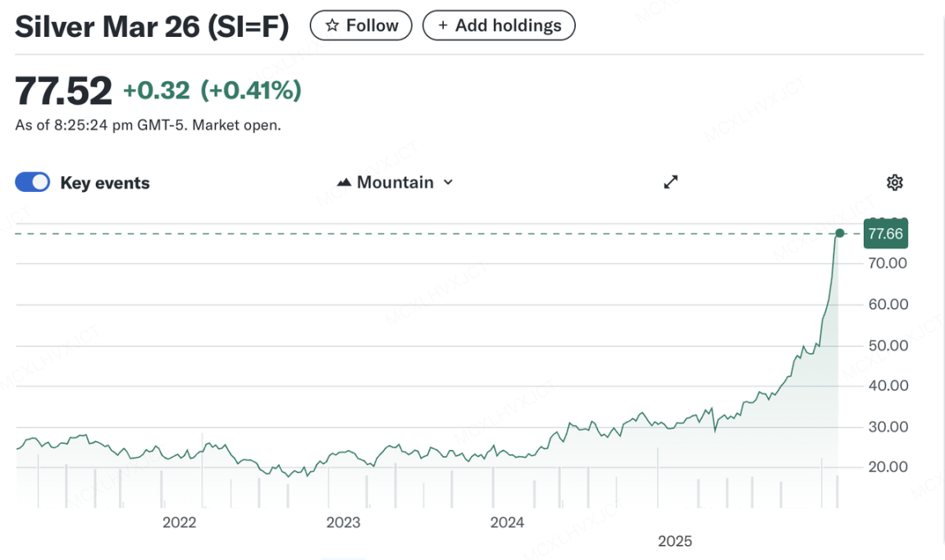The image size is (945, 560).
Task: Click the 70.00 price axis label
Action: (888, 263)
